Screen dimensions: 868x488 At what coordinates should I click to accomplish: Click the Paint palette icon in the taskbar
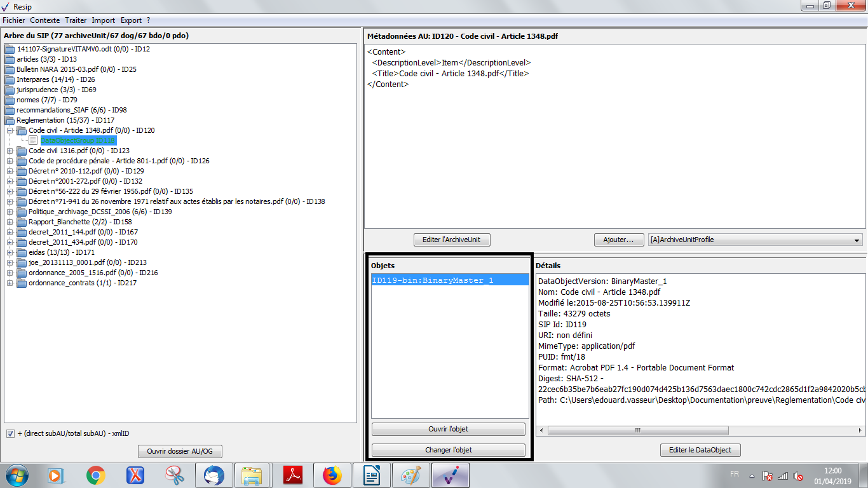pyautogui.click(x=410, y=475)
